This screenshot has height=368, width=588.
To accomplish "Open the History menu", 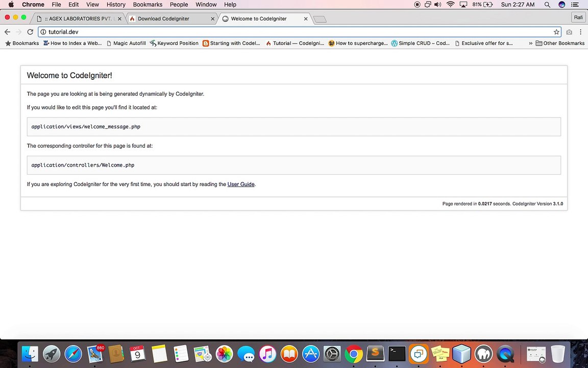I will click(116, 5).
